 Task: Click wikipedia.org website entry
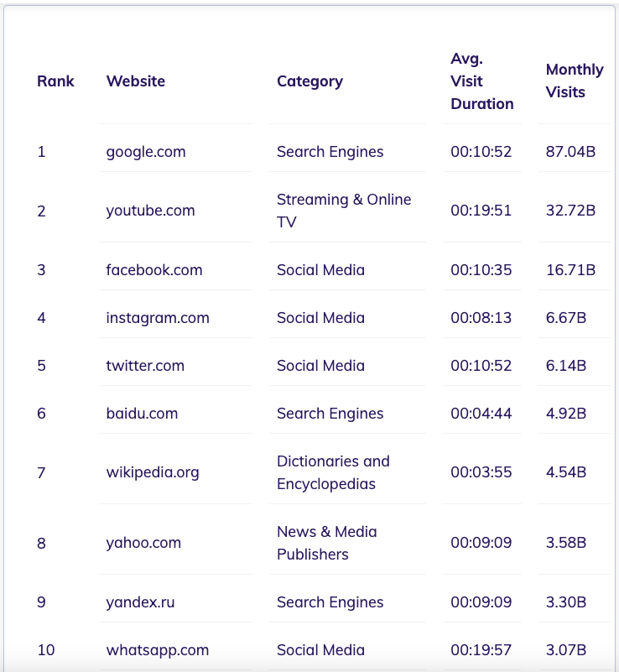tap(153, 472)
